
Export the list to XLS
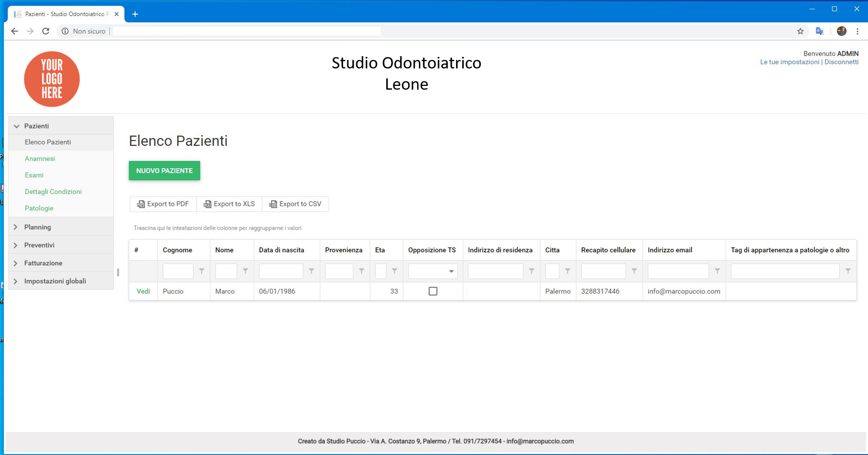click(229, 204)
